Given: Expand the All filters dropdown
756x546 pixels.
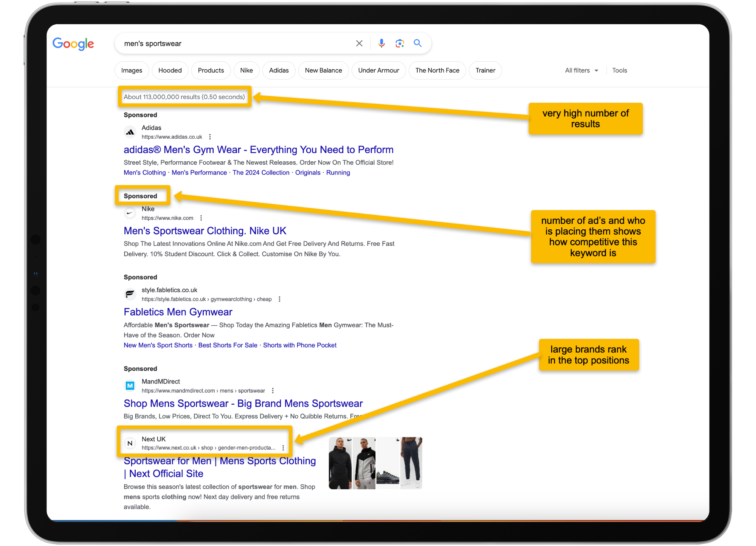Looking at the screenshot, I should pos(582,70).
